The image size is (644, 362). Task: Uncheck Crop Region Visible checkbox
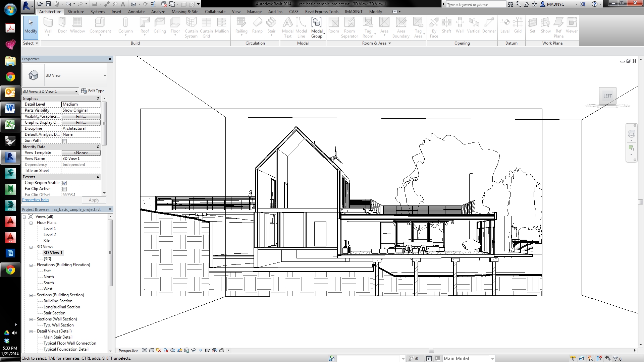(x=65, y=183)
